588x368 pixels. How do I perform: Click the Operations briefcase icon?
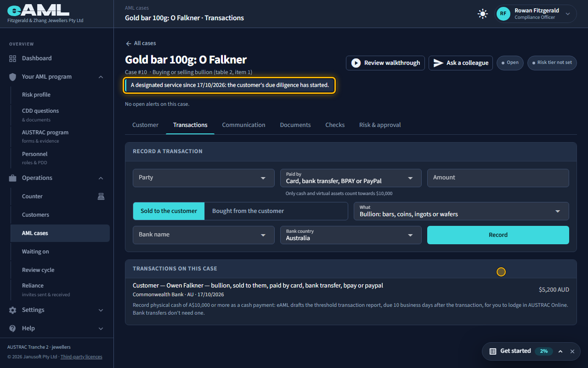pos(12,178)
